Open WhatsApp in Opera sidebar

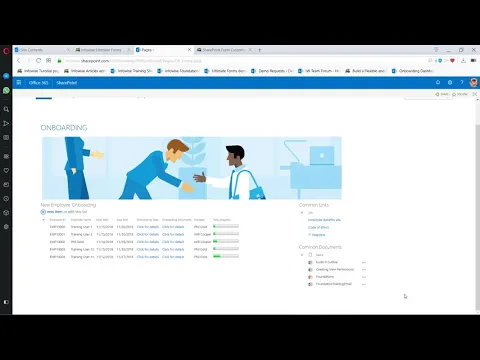(x=6, y=90)
